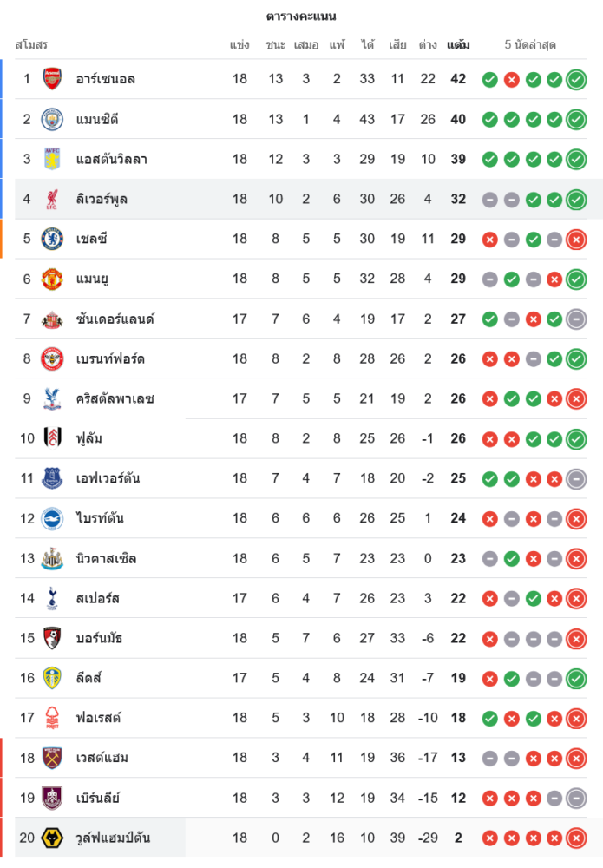Open Chelsea's latest match loss indicator
Viewport: 603px width, 868px height.
[x=575, y=240]
